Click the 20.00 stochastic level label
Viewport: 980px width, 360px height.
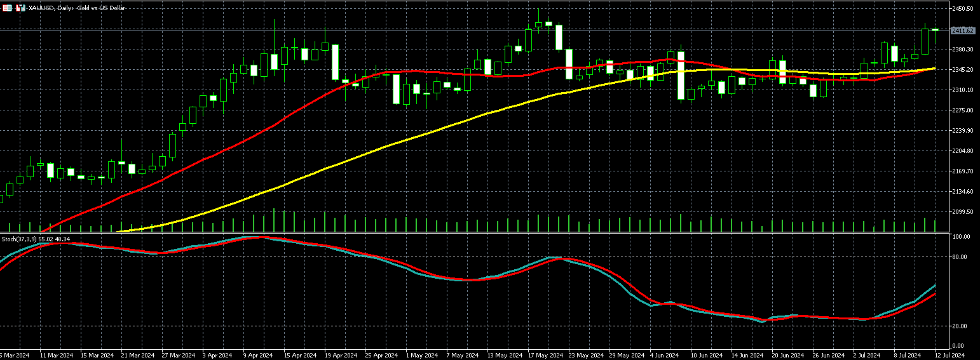coord(960,326)
